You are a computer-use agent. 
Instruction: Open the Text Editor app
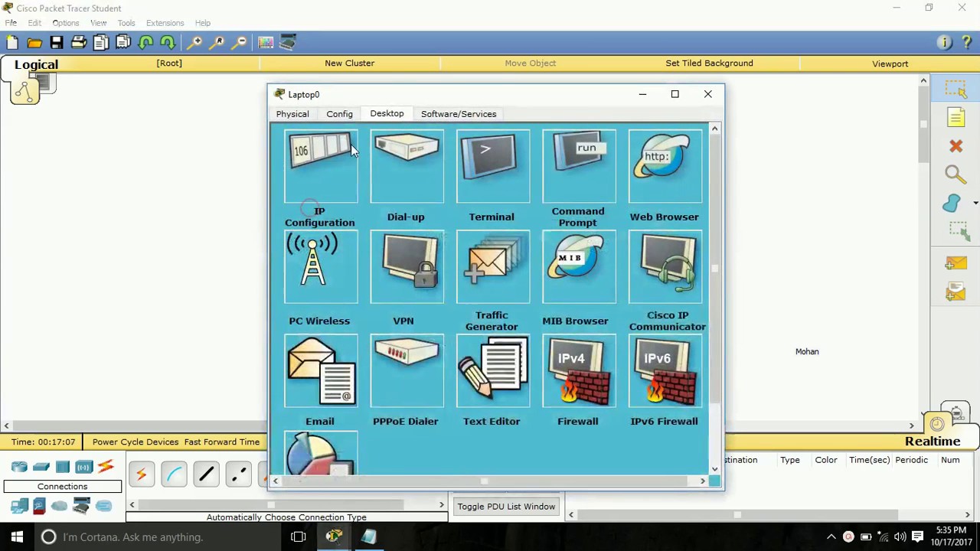coord(492,370)
